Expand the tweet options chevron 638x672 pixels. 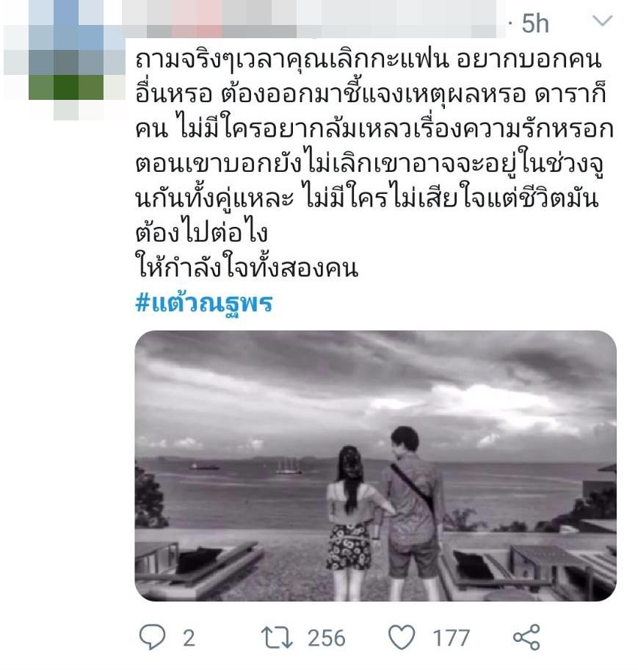(x=603, y=21)
